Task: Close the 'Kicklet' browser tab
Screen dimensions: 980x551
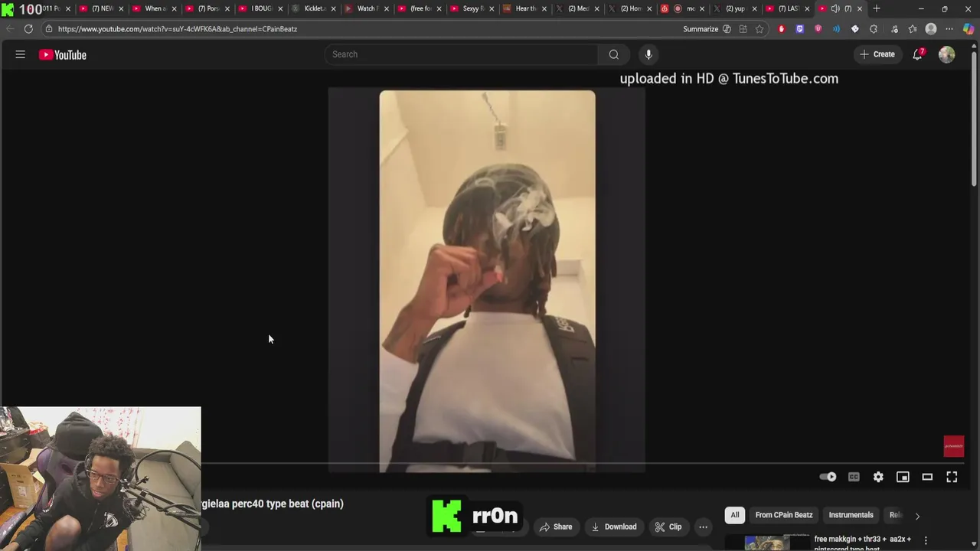Action: [x=333, y=8]
